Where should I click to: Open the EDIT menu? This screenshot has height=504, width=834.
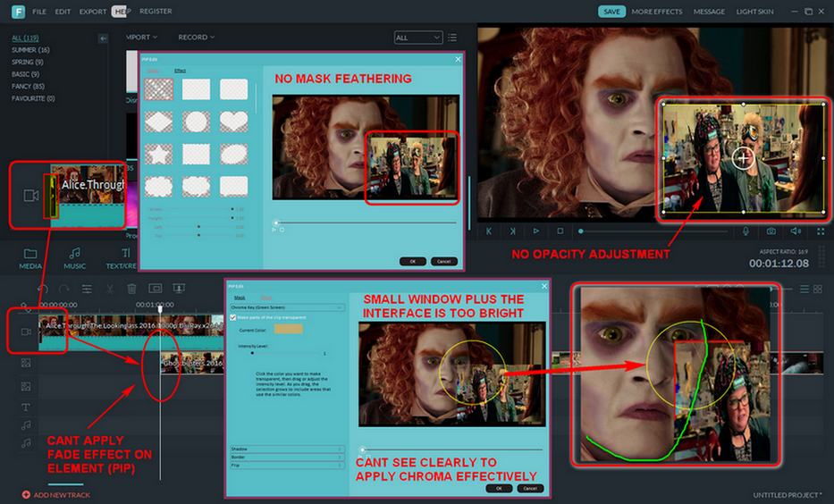pyautogui.click(x=63, y=11)
